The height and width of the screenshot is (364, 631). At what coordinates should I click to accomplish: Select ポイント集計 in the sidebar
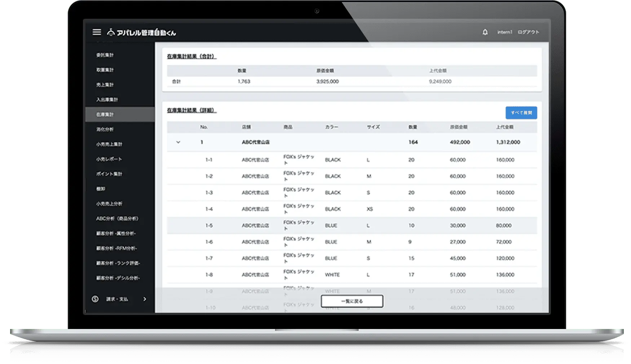click(x=109, y=174)
